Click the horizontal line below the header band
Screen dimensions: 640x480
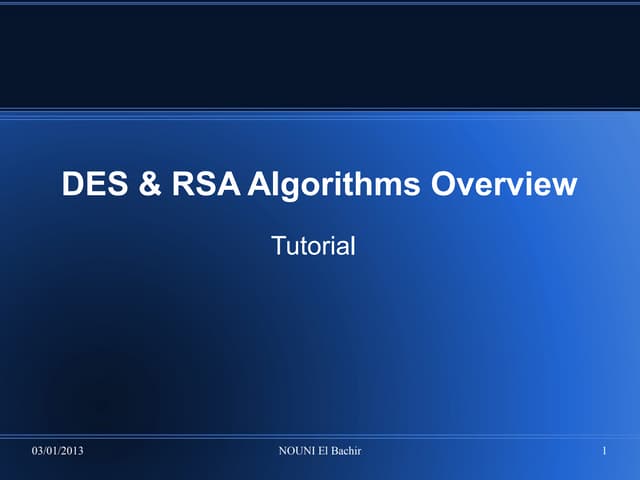(320, 108)
